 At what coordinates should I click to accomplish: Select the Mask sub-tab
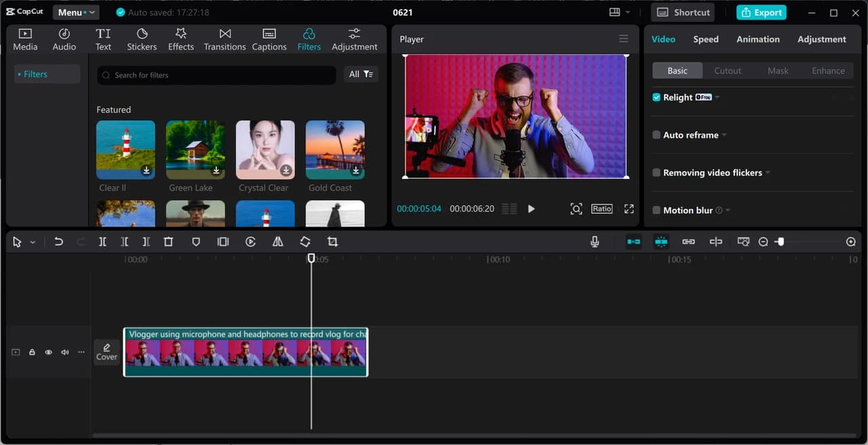coord(778,71)
